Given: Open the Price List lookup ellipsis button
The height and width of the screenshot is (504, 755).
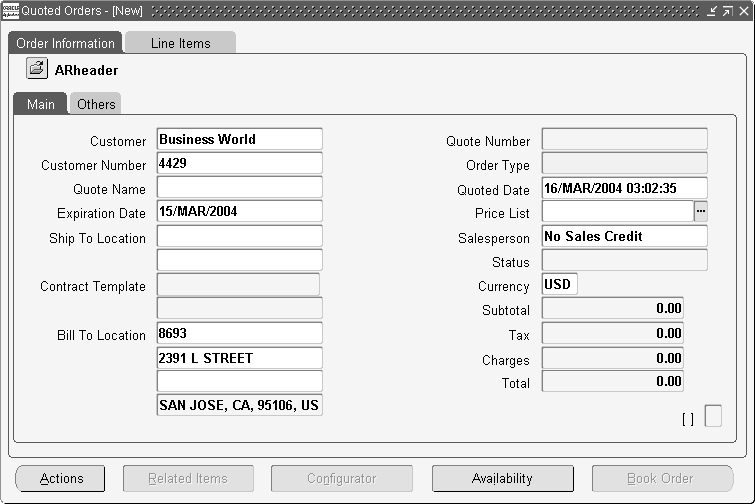Looking at the screenshot, I should pyautogui.click(x=701, y=211).
